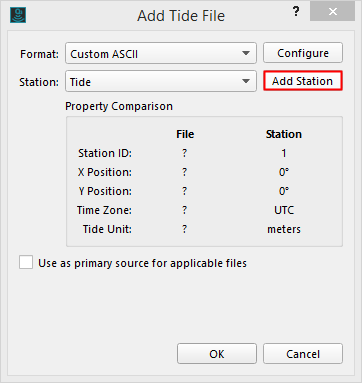Click the Add Station button

[303, 81]
